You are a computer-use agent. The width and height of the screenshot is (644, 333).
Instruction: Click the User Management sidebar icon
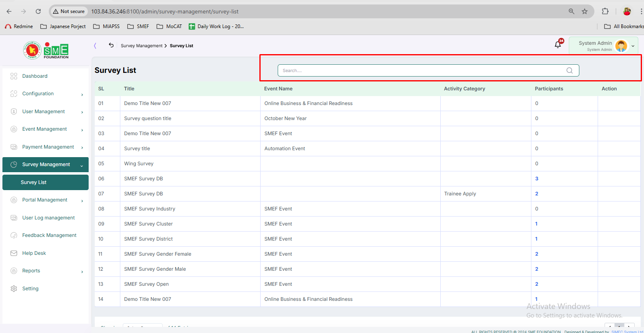coord(14,112)
